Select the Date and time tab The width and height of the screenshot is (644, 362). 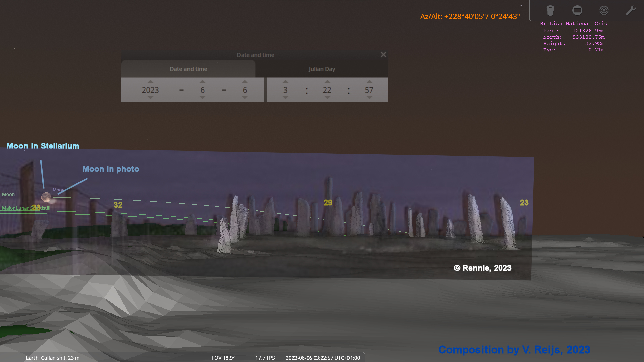(x=188, y=69)
